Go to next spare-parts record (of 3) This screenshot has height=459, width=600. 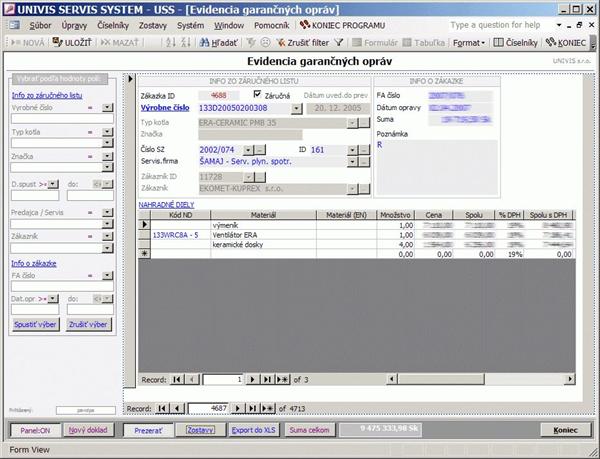pos(252,379)
